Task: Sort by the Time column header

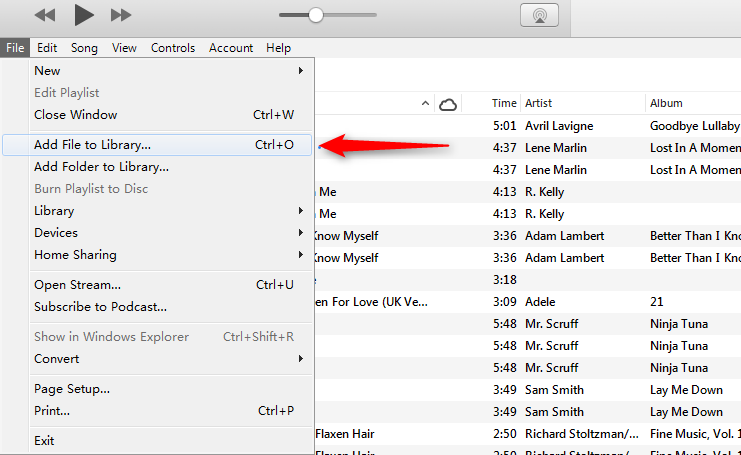Action: [504, 103]
